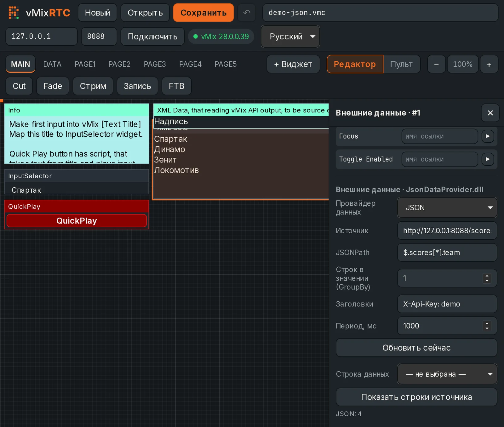
Task: Switch to Пульт mode
Action: [401, 64]
